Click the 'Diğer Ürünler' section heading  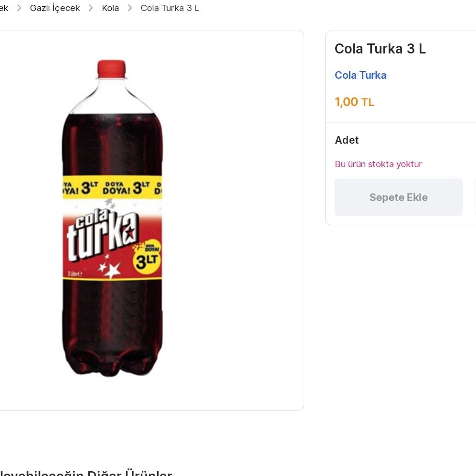[x=129, y=473]
